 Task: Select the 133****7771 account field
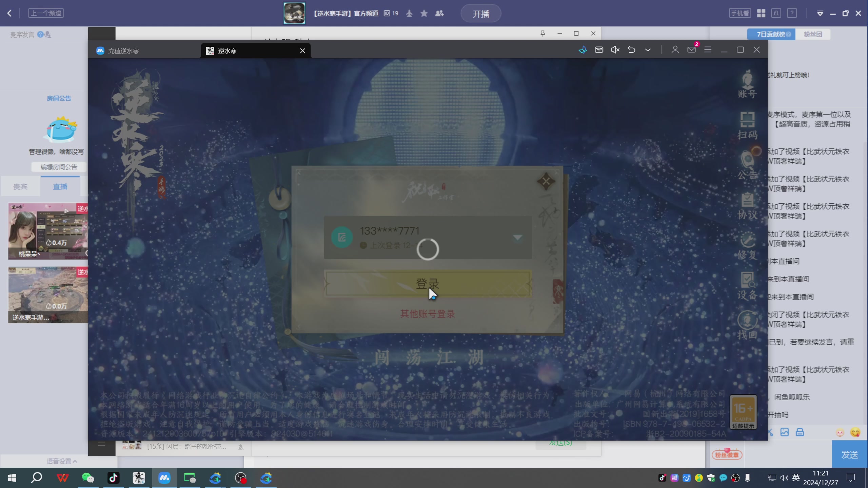(428, 237)
